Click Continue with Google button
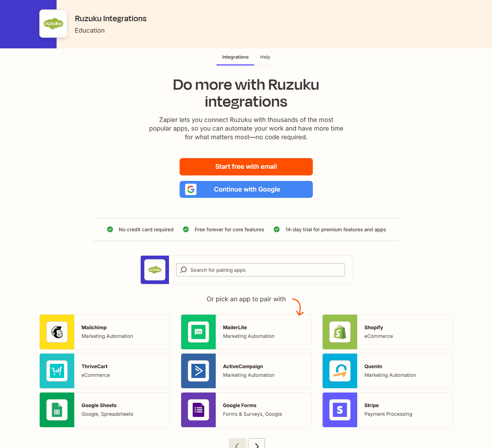This screenshot has width=492, height=448. pyautogui.click(x=246, y=189)
